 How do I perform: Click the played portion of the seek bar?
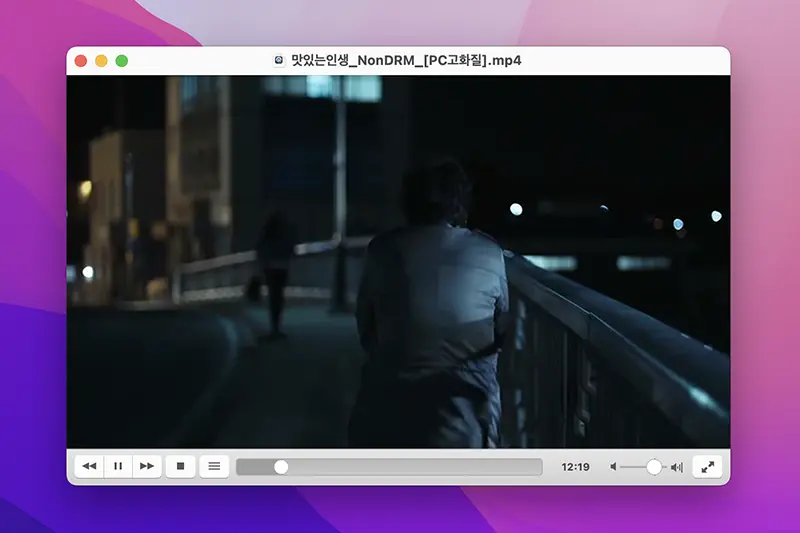coord(256,467)
